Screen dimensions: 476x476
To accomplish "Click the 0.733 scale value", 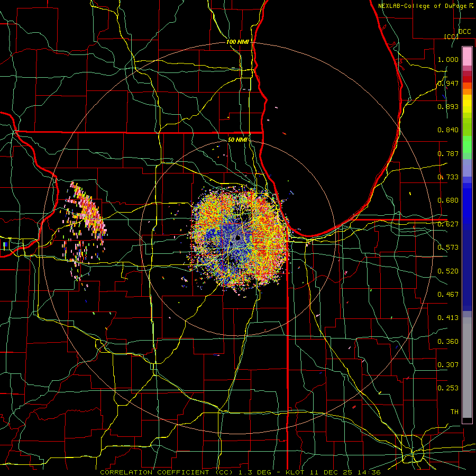I will pos(448,177).
